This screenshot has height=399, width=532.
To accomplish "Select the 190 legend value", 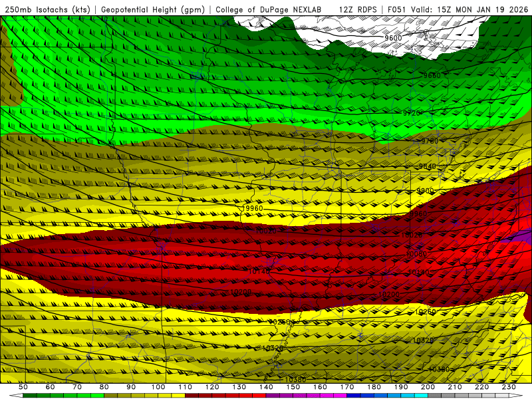I will pos(402,387).
